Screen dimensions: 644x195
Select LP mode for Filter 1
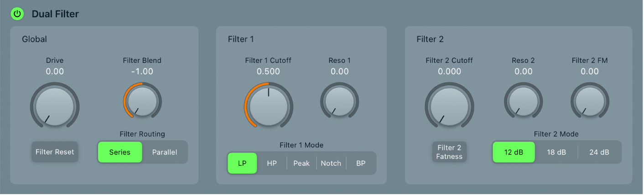[242, 164]
